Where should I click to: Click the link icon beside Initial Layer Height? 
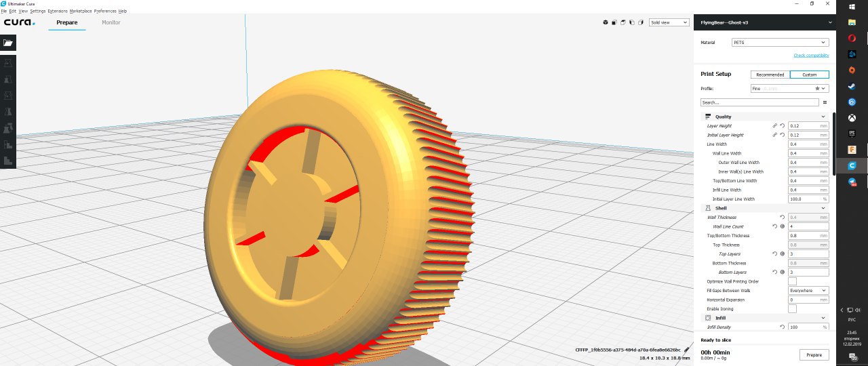[x=774, y=135]
